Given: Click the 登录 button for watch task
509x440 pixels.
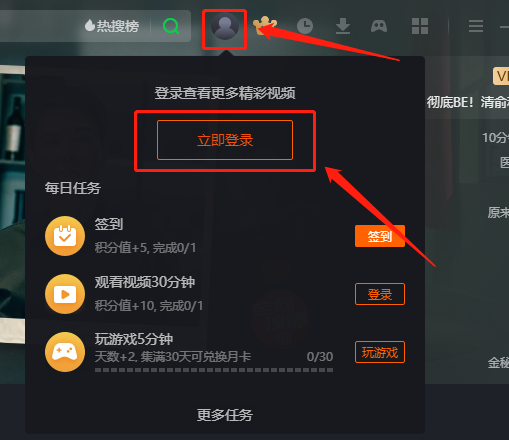Looking at the screenshot, I should coord(380,294).
